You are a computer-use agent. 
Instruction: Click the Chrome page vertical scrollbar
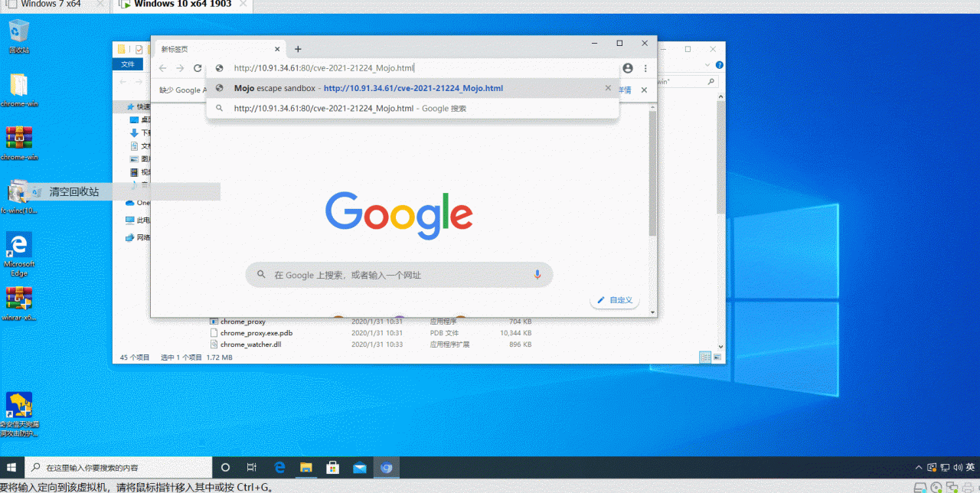tap(652, 172)
